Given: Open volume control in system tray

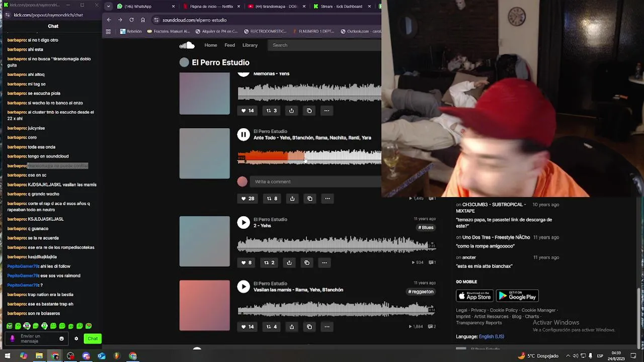Looking at the screenshot, I should pyautogui.click(x=576, y=356).
